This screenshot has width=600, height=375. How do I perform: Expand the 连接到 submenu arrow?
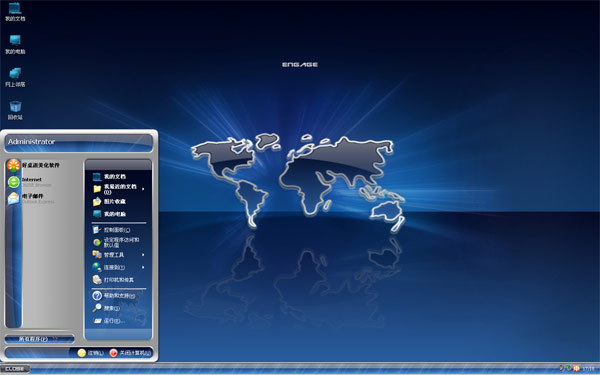143,267
